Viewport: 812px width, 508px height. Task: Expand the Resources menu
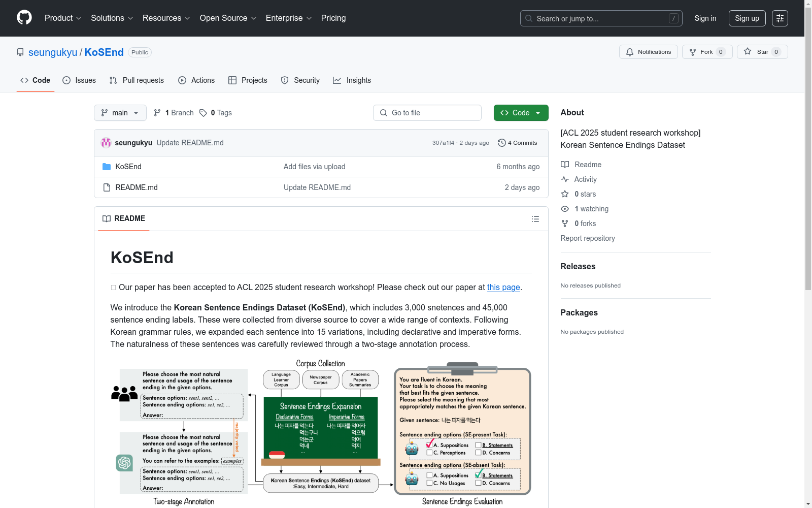pyautogui.click(x=166, y=18)
